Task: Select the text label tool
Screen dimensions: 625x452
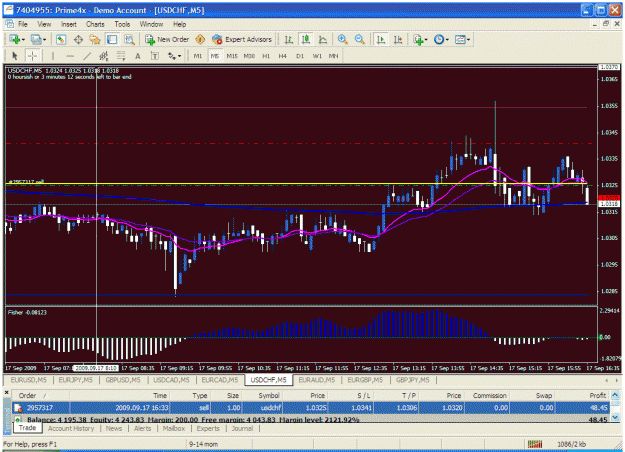Action: [x=155, y=56]
